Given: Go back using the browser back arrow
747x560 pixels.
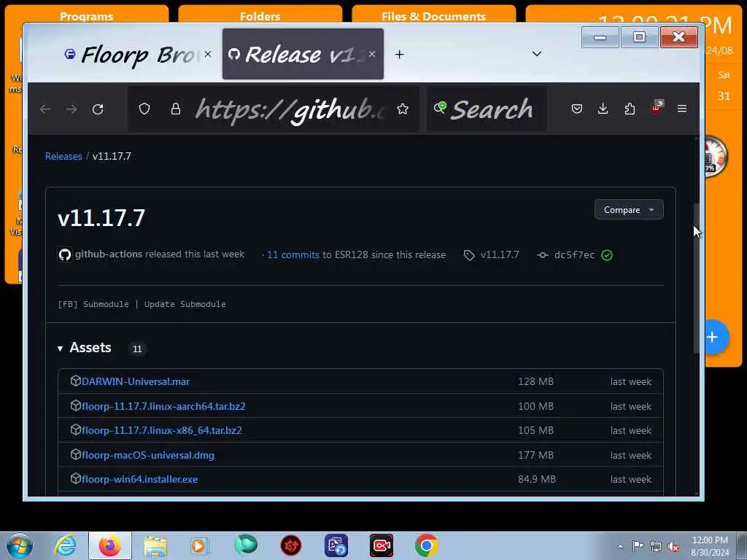Looking at the screenshot, I should coord(46,109).
